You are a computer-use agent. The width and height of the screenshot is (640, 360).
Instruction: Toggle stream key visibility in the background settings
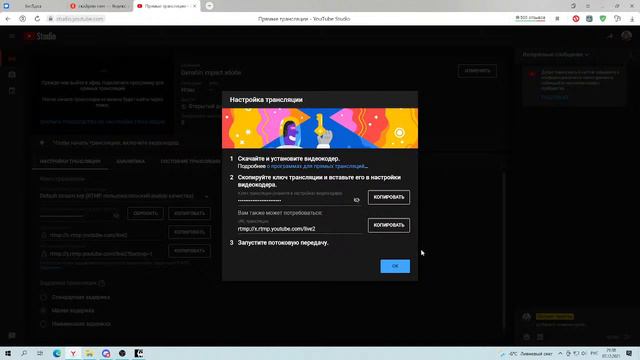click(116, 215)
